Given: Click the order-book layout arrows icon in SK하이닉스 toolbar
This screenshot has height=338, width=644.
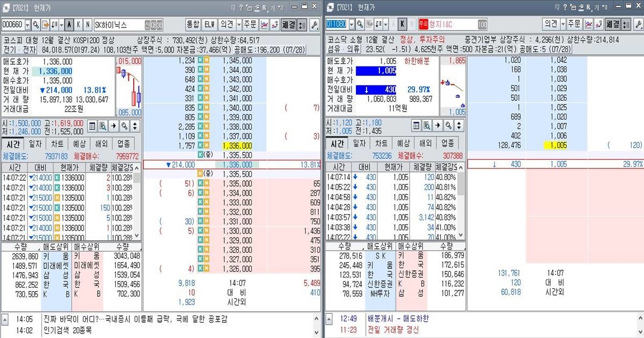Looking at the screenshot, I should (x=301, y=25).
